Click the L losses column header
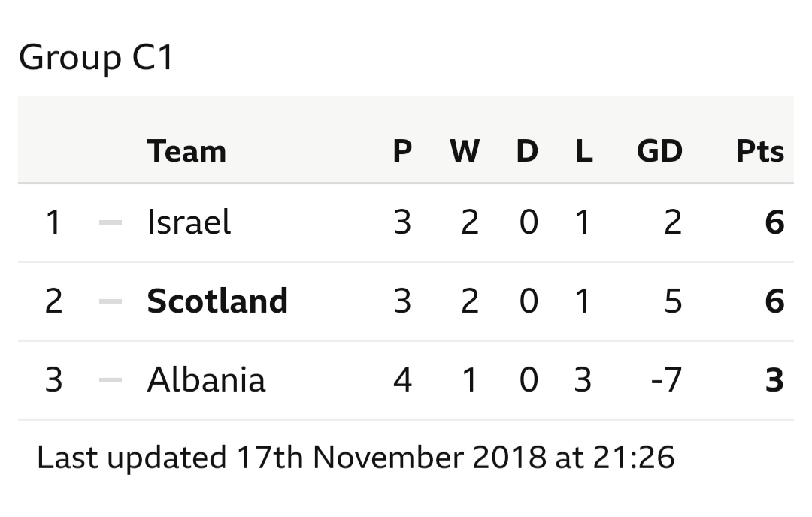This screenshot has height=517, width=812. tap(584, 151)
